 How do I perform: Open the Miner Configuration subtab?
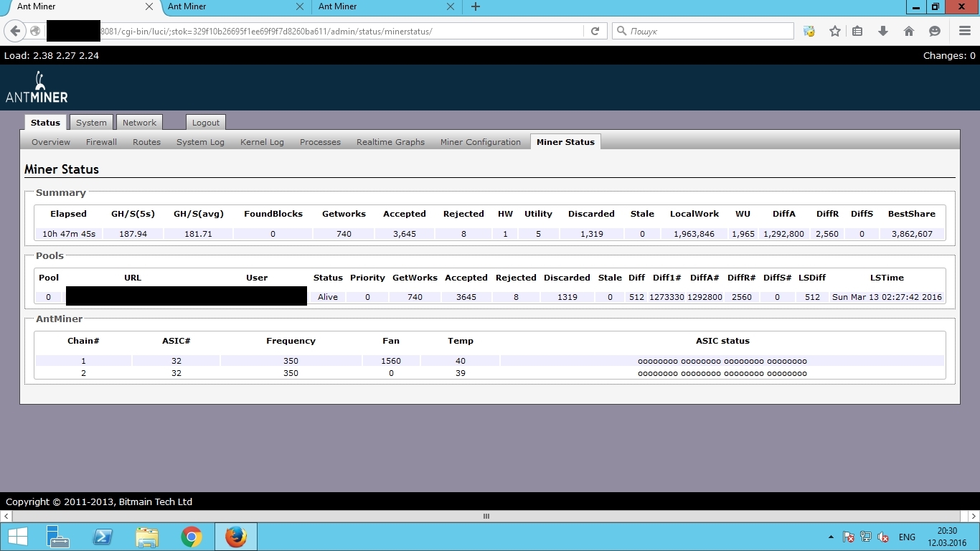(x=481, y=142)
